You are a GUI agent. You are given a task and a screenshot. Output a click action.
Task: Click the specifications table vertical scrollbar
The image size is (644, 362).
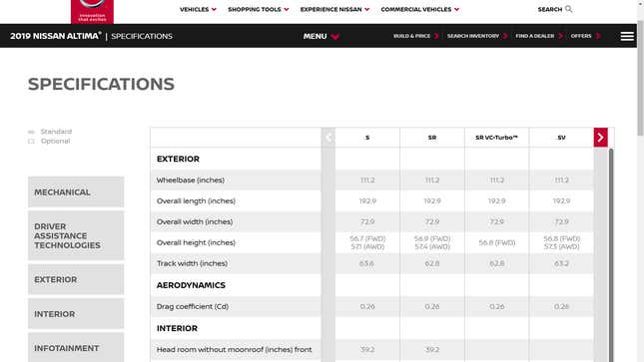611,254
